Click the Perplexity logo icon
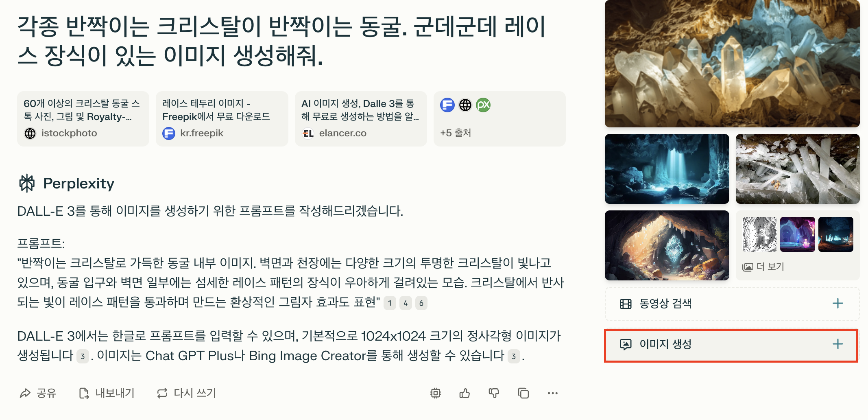868x420 pixels. [27, 183]
